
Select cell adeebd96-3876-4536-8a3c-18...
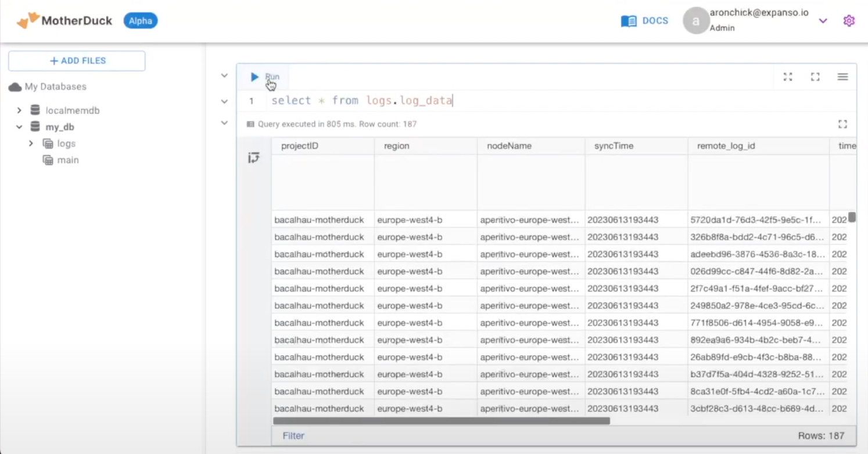click(x=759, y=254)
